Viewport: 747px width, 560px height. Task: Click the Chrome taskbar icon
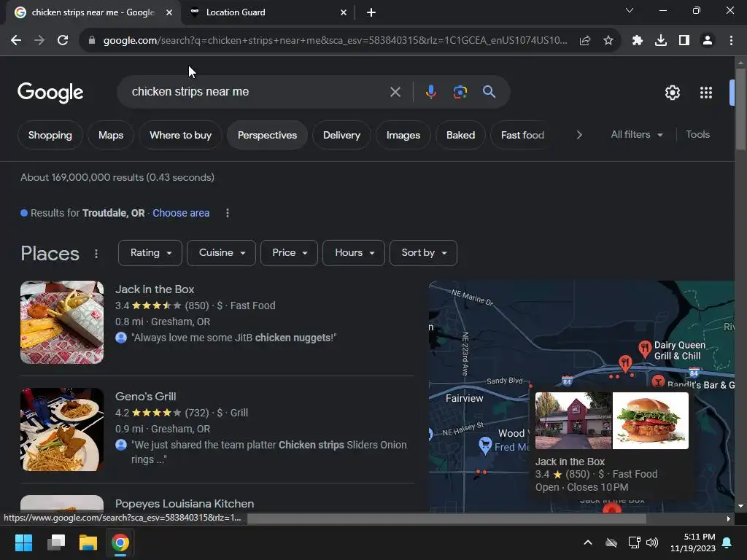[120, 542]
